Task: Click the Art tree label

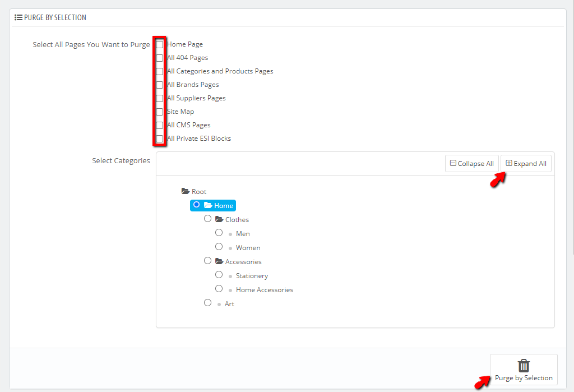Action: point(229,304)
